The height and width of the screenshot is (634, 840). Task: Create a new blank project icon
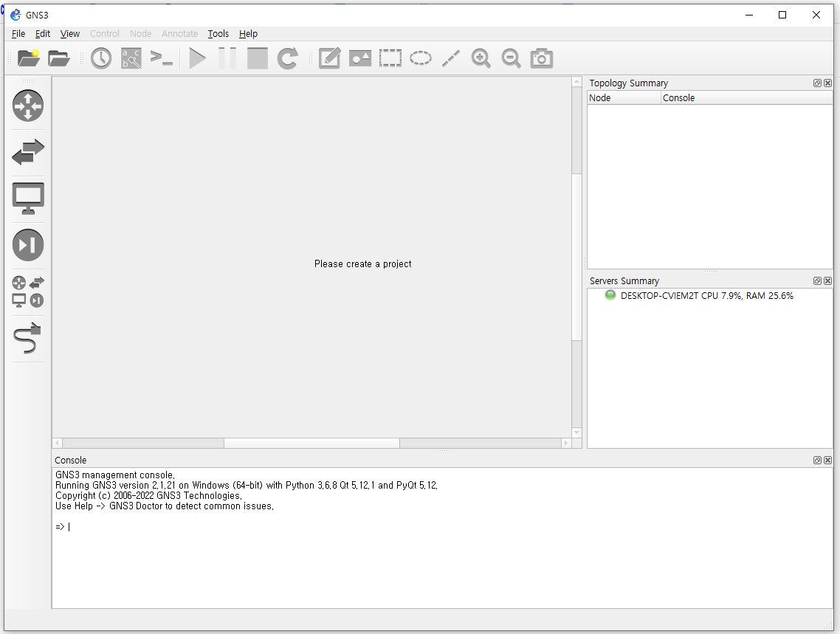[29, 58]
